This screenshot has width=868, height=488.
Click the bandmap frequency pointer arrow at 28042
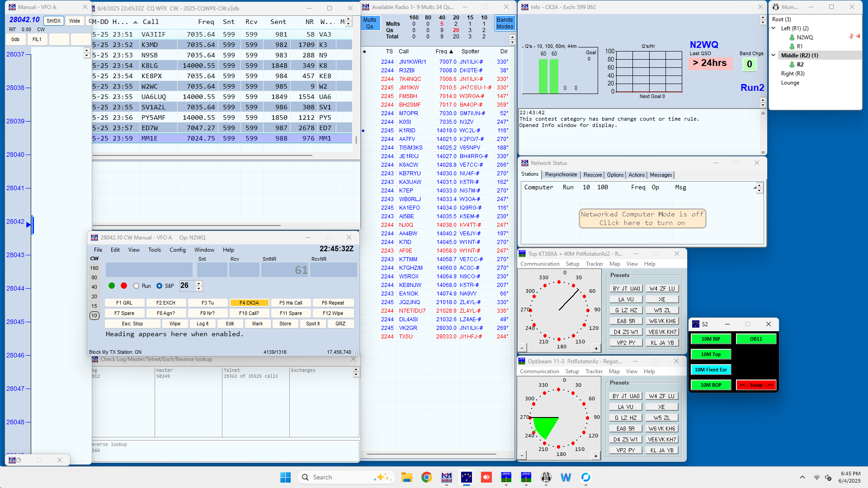pyautogui.click(x=28, y=225)
